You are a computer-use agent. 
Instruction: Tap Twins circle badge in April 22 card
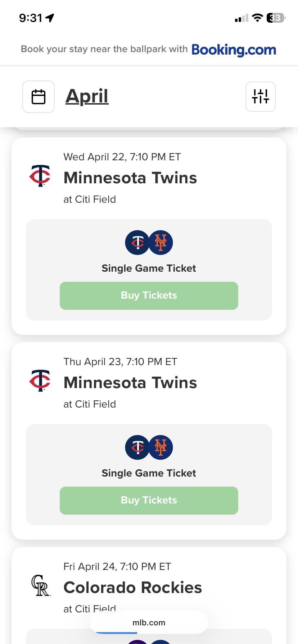(x=137, y=243)
